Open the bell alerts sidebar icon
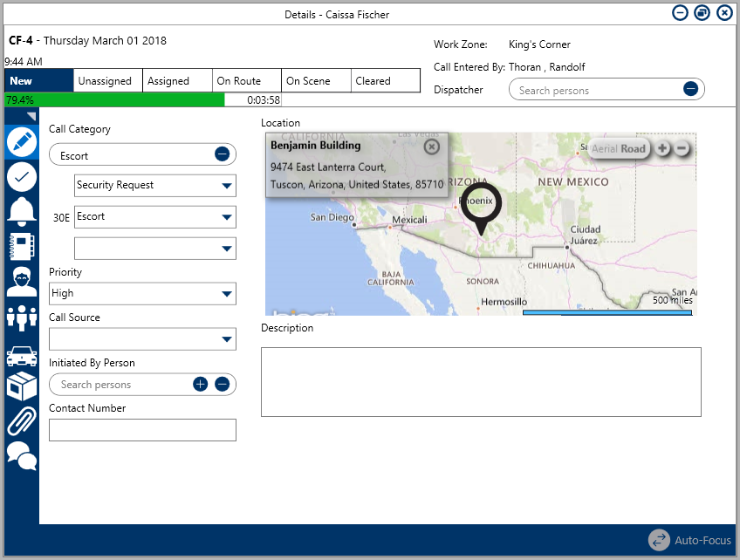This screenshot has height=560, width=740. click(x=22, y=211)
